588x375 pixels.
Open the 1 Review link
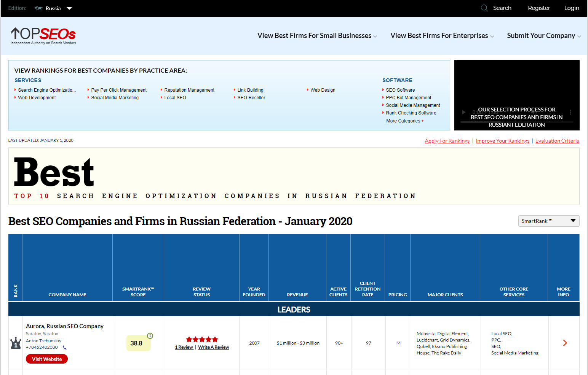coord(184,347)
